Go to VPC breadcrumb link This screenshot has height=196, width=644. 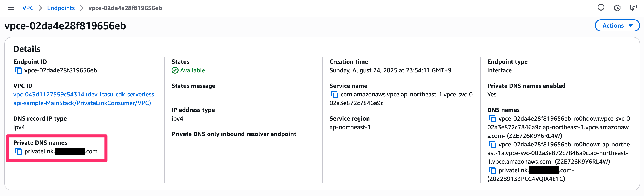(28, 8)
